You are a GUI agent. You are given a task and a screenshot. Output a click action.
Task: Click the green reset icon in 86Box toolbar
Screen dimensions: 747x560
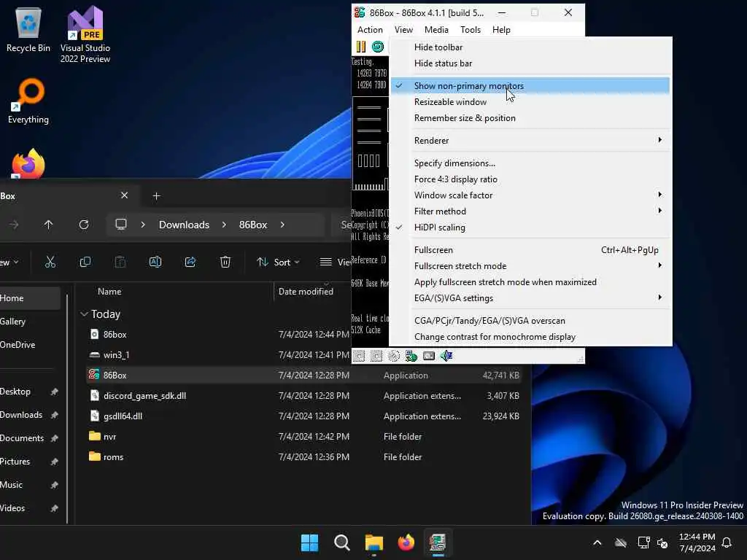[378, 46]
